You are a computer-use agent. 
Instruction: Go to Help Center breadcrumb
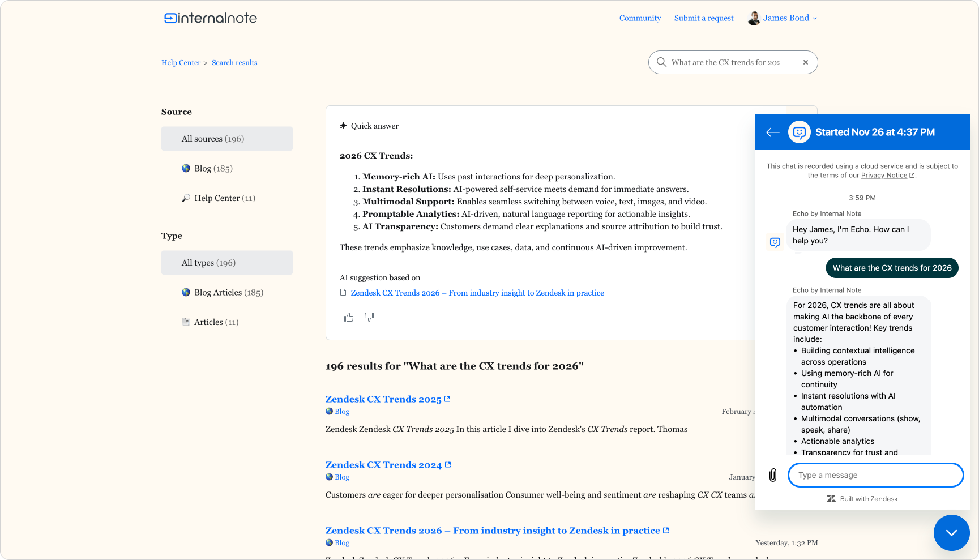pyautogui.click(x=181, y=63)
